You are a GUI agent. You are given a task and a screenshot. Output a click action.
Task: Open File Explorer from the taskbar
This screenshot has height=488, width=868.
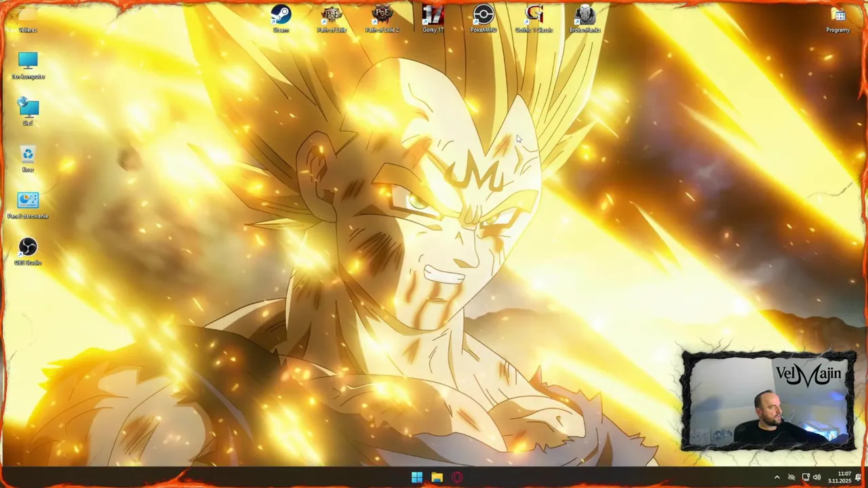437,477
